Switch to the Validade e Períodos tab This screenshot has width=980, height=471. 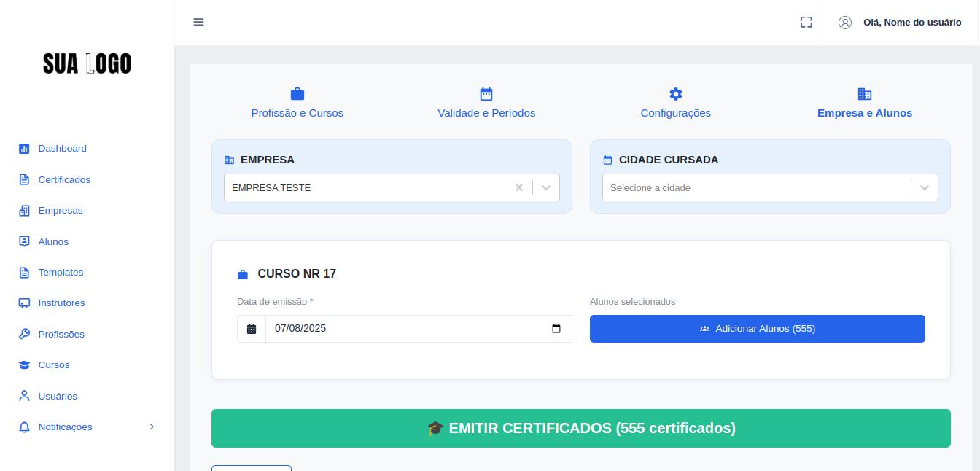coord(486,104)
